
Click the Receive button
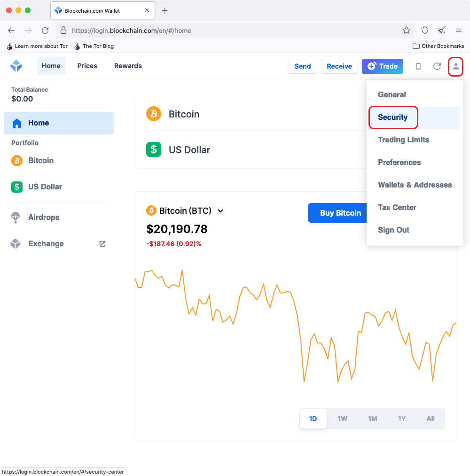pyautogui.click(x=339, y=66)
